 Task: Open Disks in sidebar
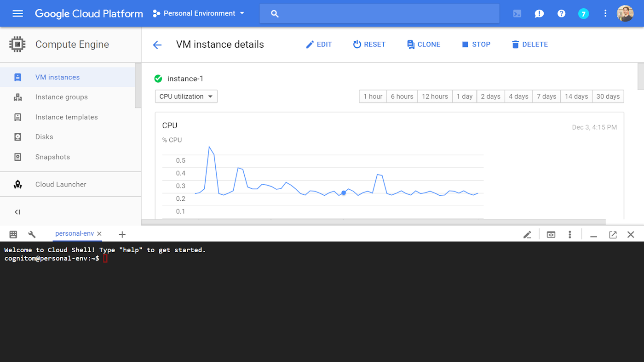point(67,137)
